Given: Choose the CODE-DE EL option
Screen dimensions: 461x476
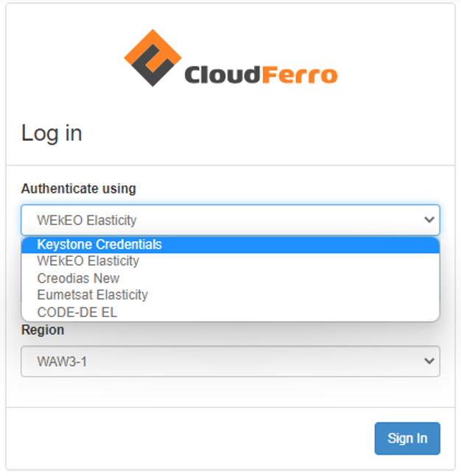Looking at the screenshot, I should coord(77,312).
